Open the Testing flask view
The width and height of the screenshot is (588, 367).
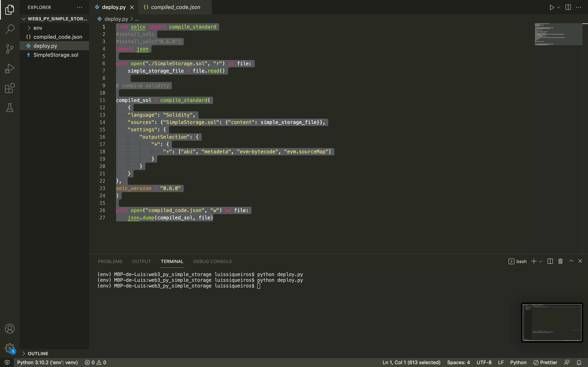pos(10,107)
